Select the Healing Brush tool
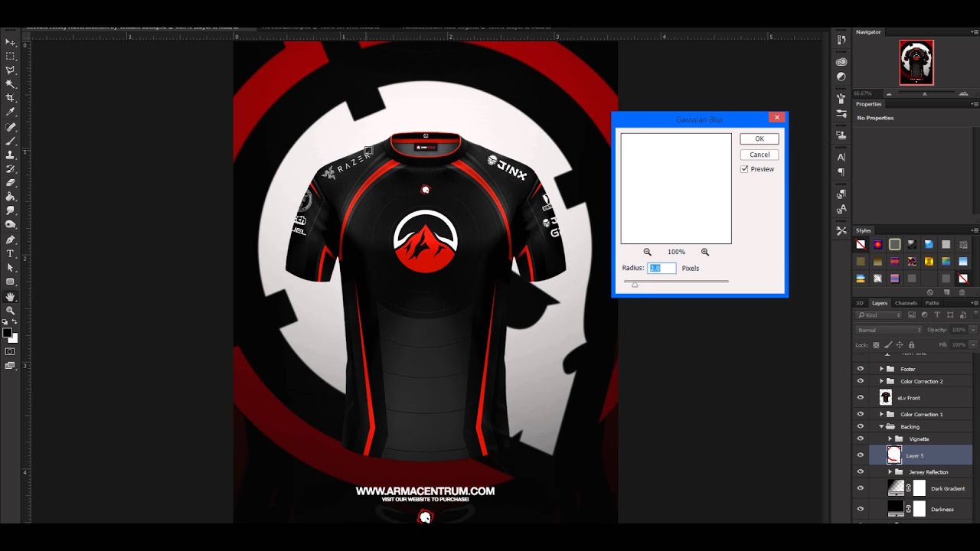 coord(10,127)
